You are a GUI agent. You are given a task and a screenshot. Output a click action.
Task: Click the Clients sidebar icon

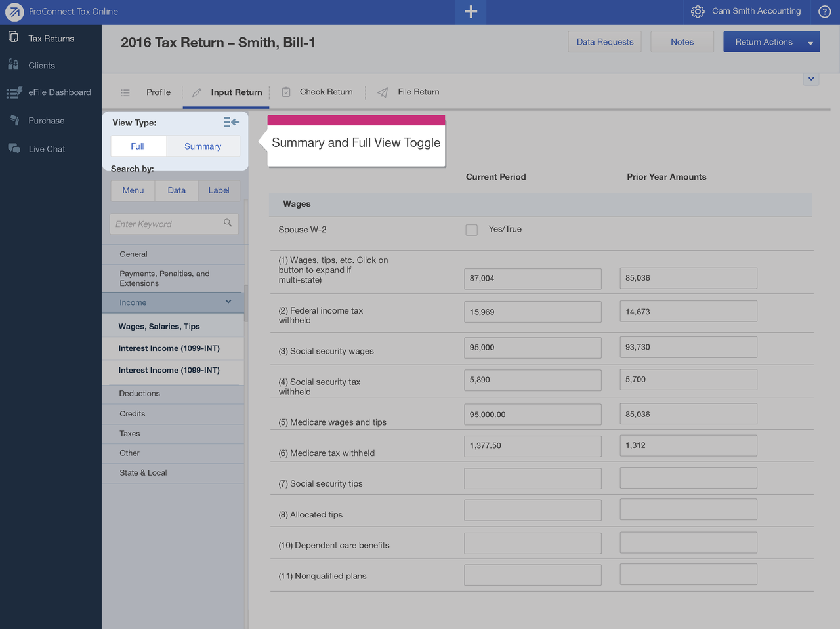pos(13,64)
